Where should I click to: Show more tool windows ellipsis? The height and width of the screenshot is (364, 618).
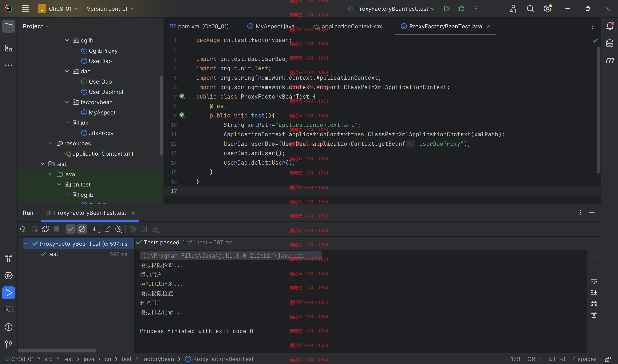(9, 65)
